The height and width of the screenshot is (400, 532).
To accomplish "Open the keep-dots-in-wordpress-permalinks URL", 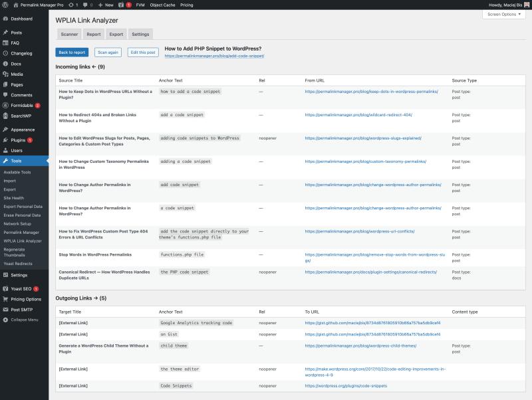I will [x=372, y=92].
